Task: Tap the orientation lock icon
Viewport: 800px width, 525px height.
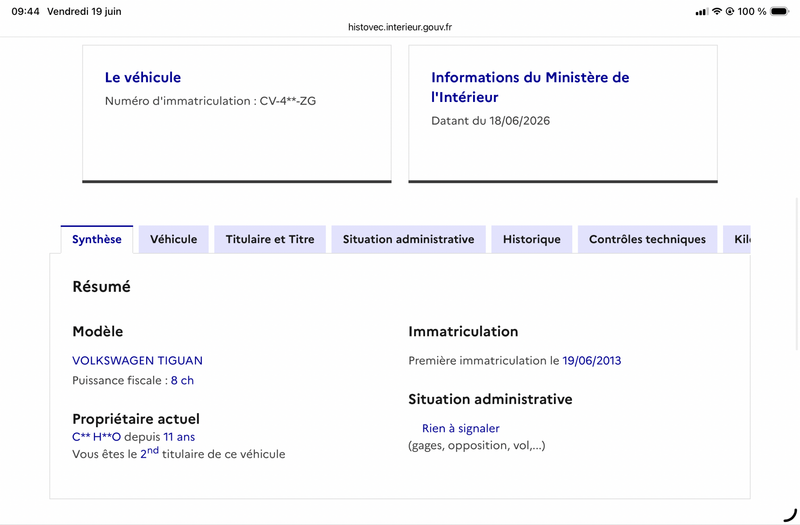Action: 730,11
